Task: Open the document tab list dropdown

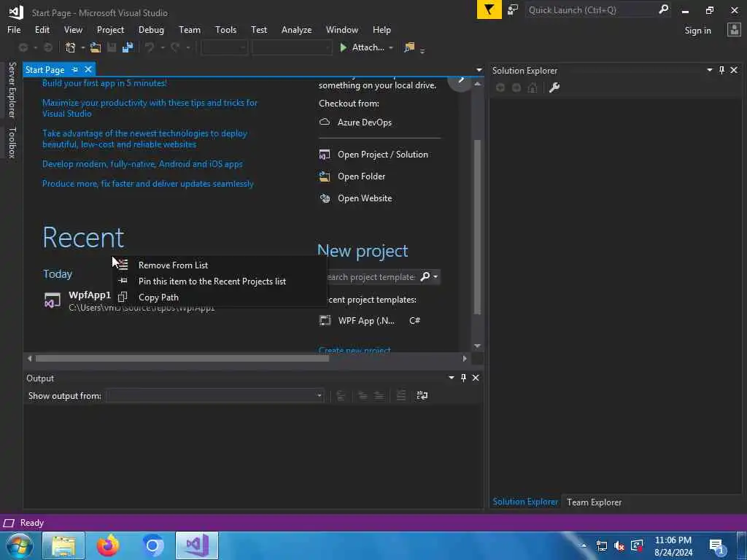Action: coord(479,70)
